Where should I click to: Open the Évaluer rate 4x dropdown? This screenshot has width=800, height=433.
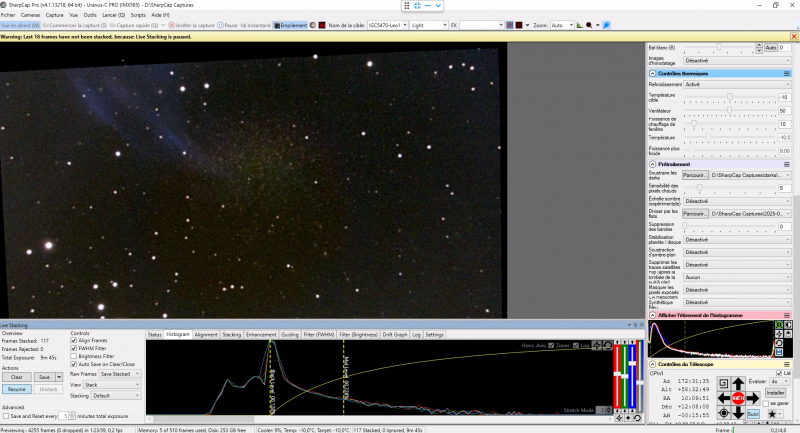point(780,381)
